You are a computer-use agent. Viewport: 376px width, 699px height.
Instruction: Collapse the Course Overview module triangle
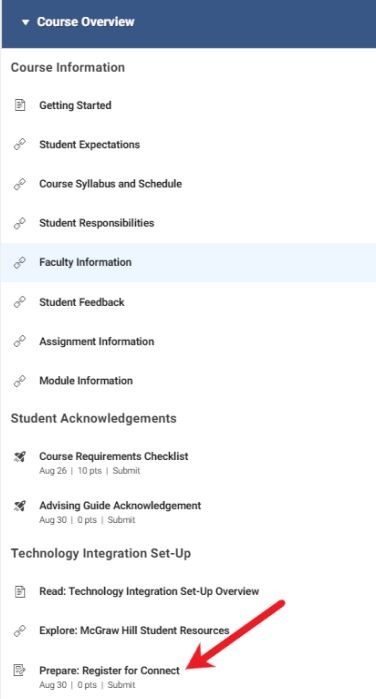(25, 22)
